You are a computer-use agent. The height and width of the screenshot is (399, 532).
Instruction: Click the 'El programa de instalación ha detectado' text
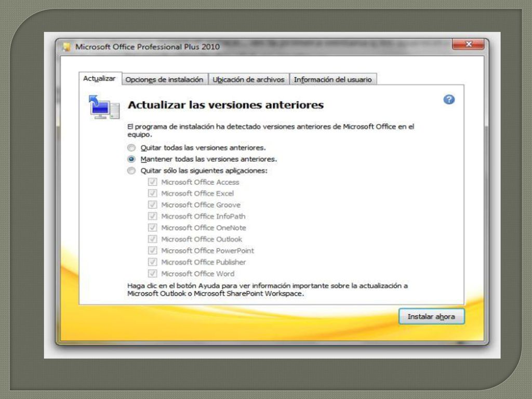(x=271, y=130)
